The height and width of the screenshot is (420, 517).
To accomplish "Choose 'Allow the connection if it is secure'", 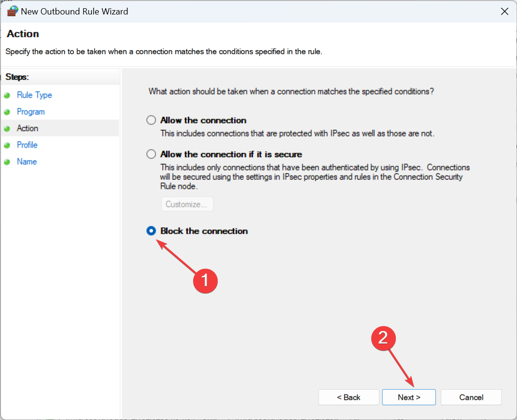I will coord(152,154).
